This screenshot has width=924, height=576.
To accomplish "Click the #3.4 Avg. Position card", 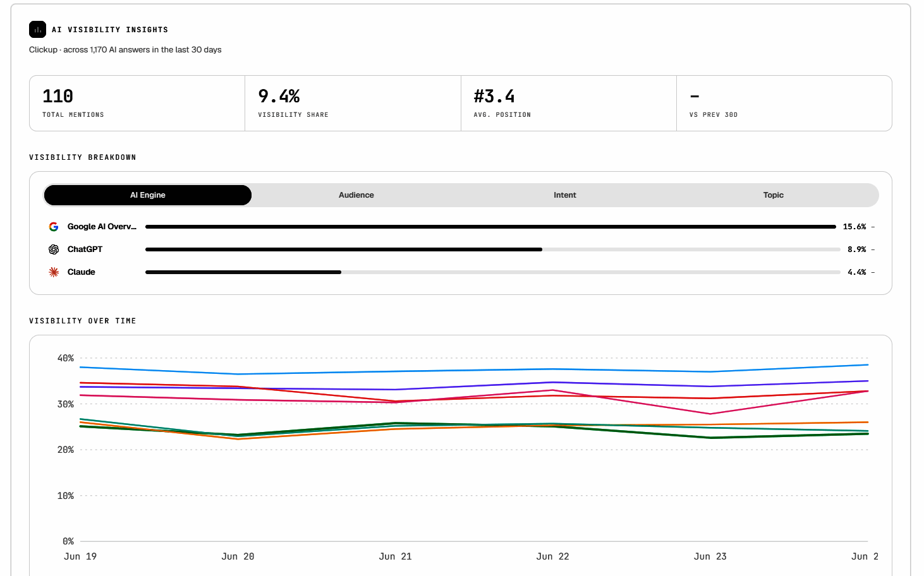I will 569,104.
